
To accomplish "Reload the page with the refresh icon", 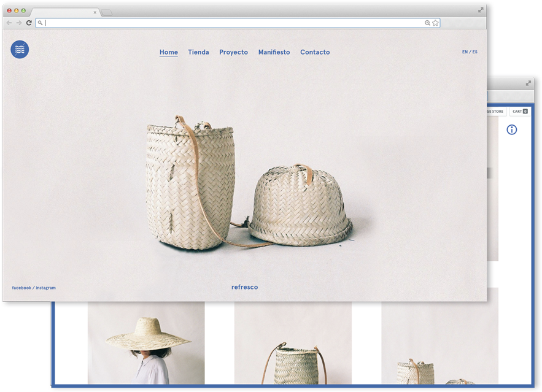I will [x=28, y=23].
